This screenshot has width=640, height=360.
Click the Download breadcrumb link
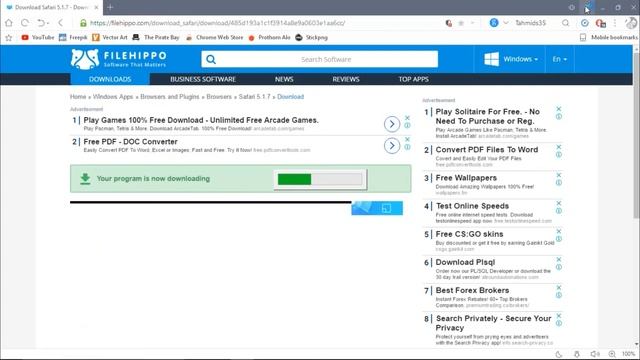click(x=291, y=97)
